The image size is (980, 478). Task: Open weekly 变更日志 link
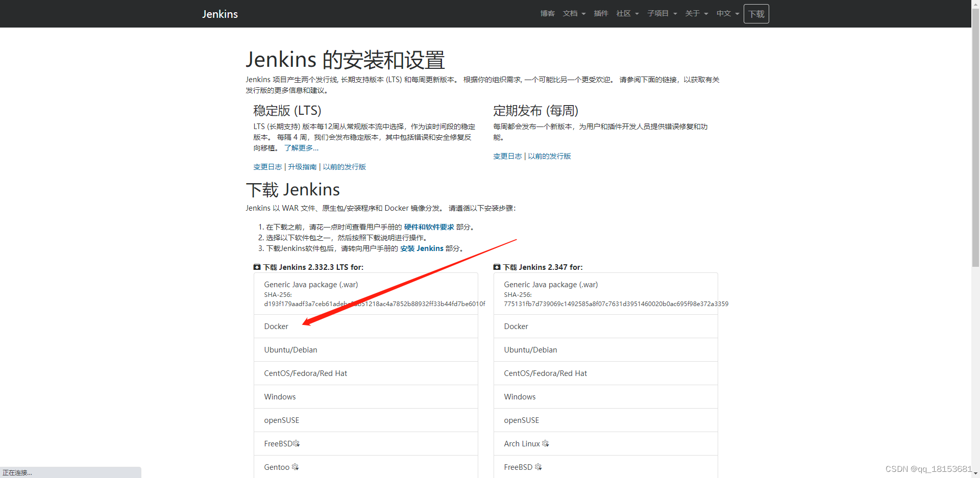point(507,156)
